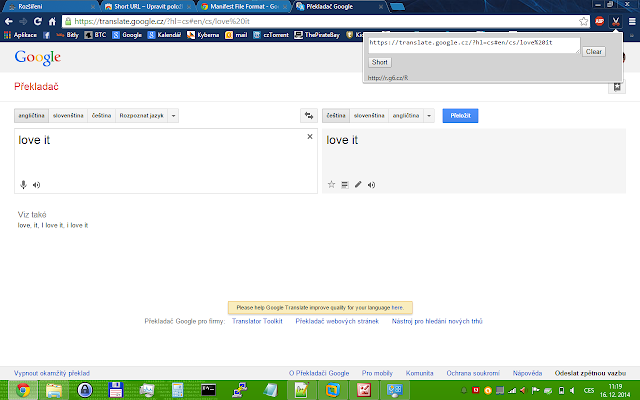The height and width of the screenshot is (400, 640).
Task: Listen to the translated text pronunciation
Action: pos(371,185)
